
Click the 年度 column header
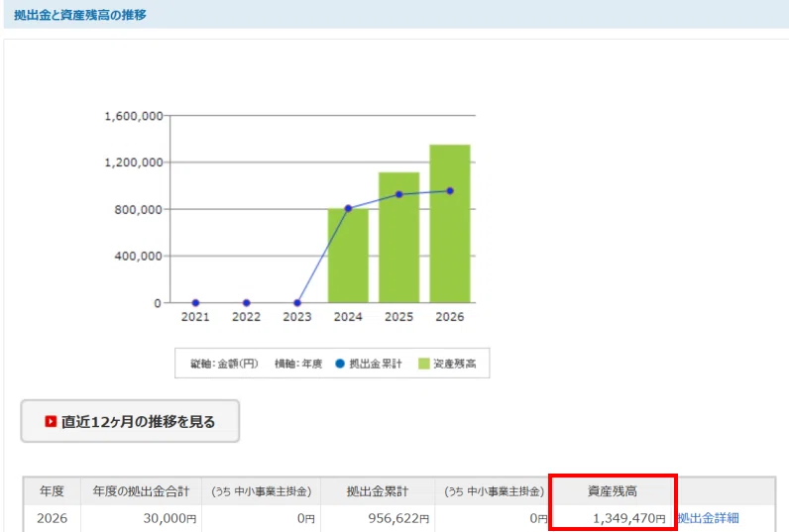click(52, 491)
